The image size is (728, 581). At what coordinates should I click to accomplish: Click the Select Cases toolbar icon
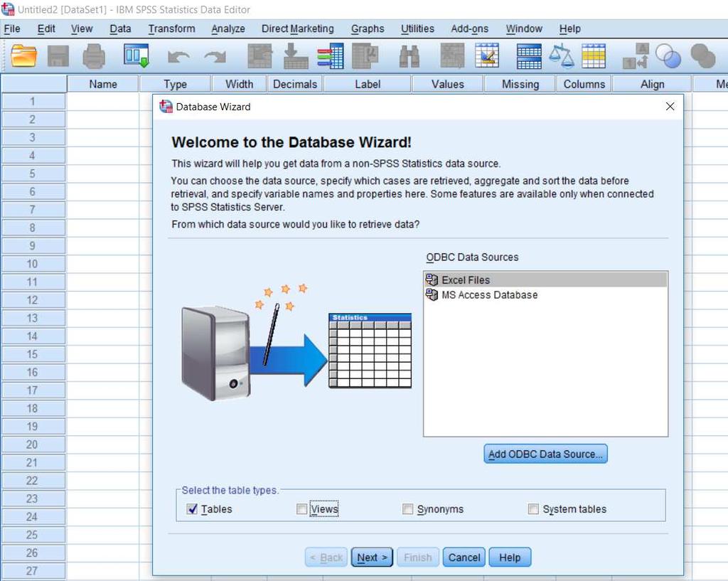click(x=594, y=55)
